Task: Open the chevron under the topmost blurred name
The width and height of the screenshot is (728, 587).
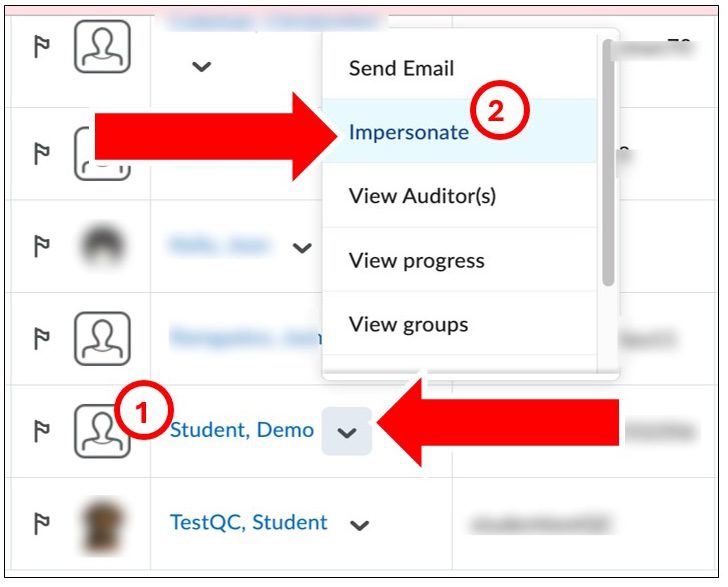Action: tap(202, 66)
